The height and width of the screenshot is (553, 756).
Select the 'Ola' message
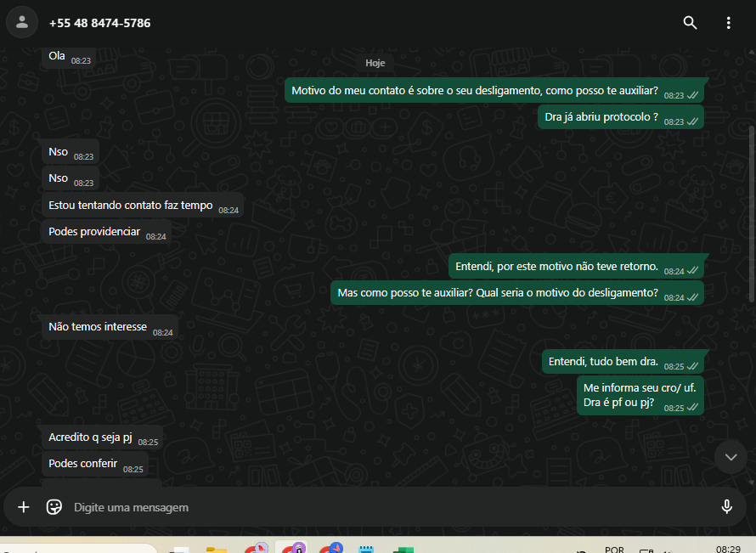69,57
